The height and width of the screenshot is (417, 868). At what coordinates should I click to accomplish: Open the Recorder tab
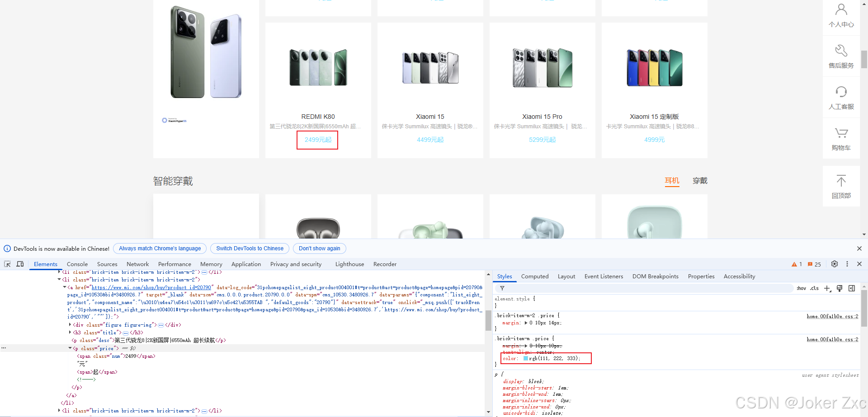coord(385,264)
